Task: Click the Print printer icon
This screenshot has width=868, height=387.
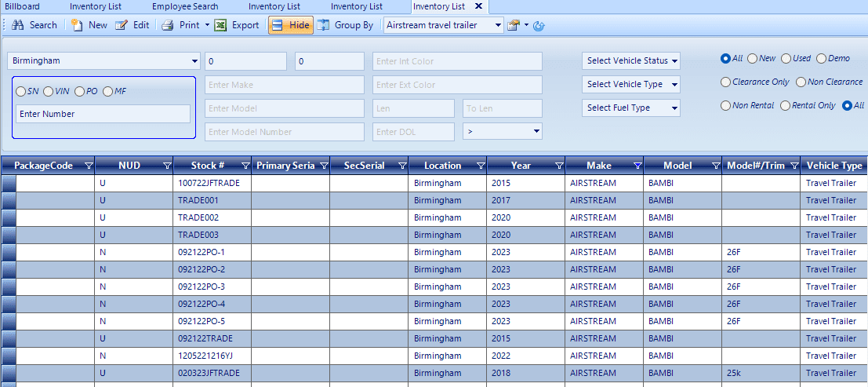Action: [x=168, y=25]
